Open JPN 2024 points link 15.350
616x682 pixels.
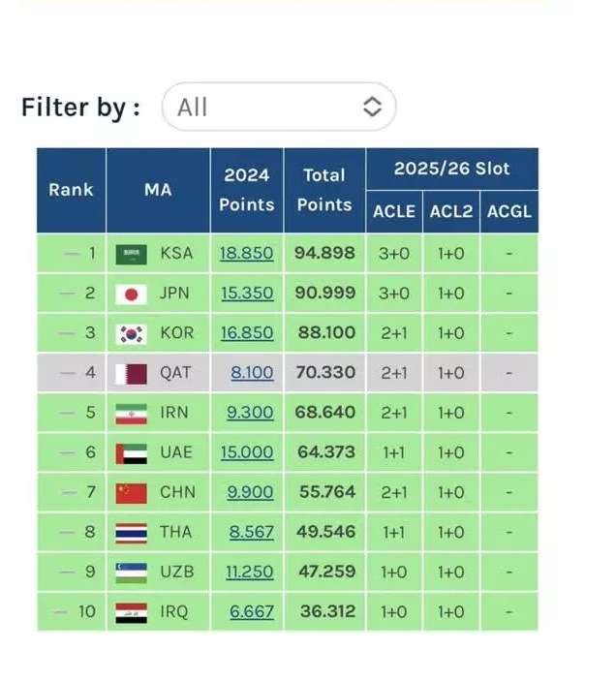coord(246,294)
